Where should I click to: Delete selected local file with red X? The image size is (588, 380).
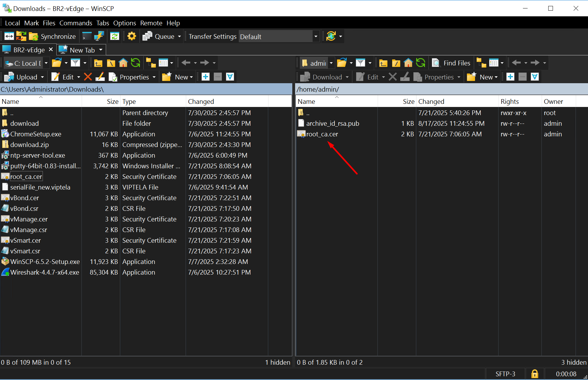pos(88,77)
